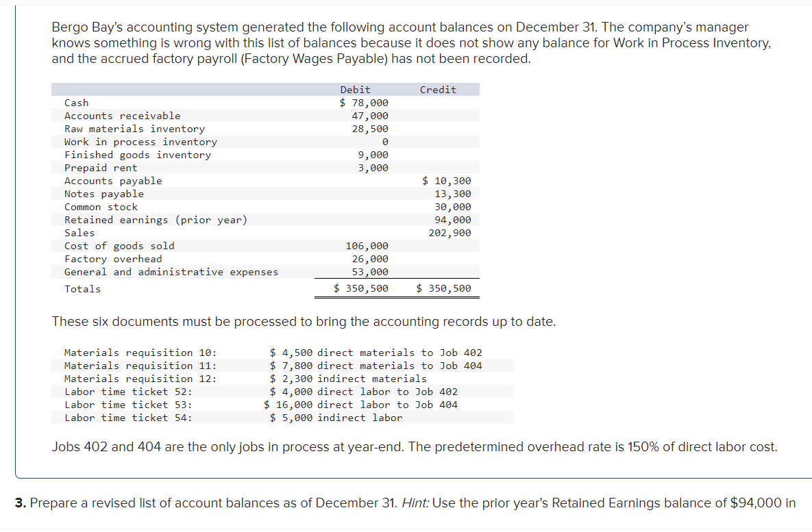
Task: Select the Debit column header
Action: (x=355, y=89)
